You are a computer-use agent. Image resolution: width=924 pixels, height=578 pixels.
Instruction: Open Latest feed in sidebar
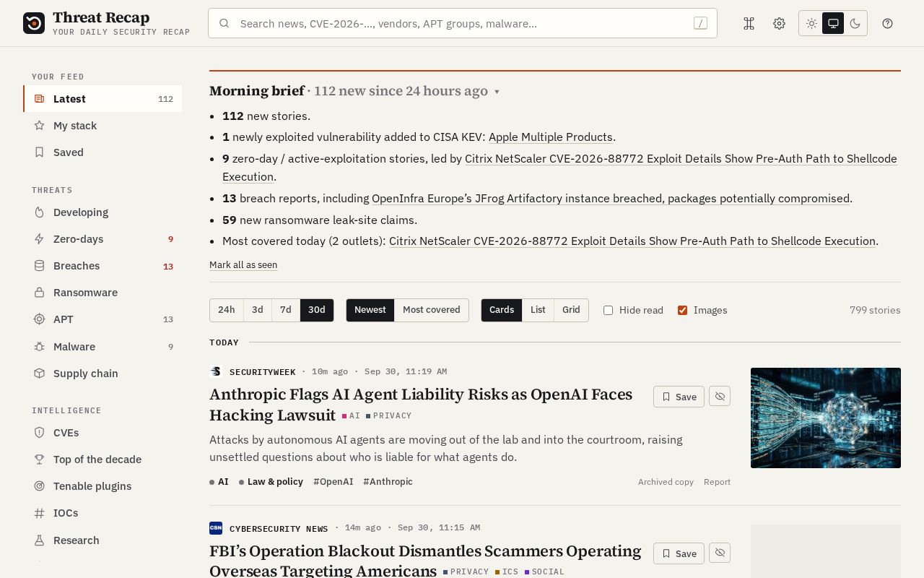pos(103,99)
